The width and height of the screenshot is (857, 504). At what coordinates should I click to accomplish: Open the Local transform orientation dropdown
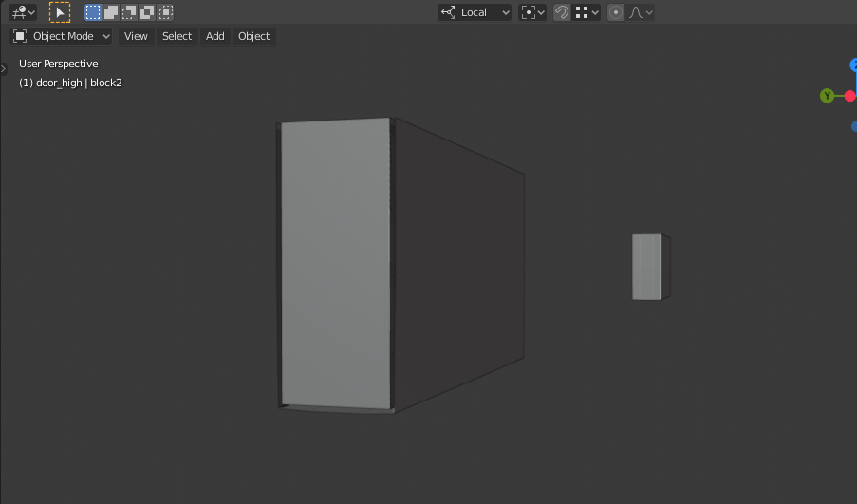475,12
